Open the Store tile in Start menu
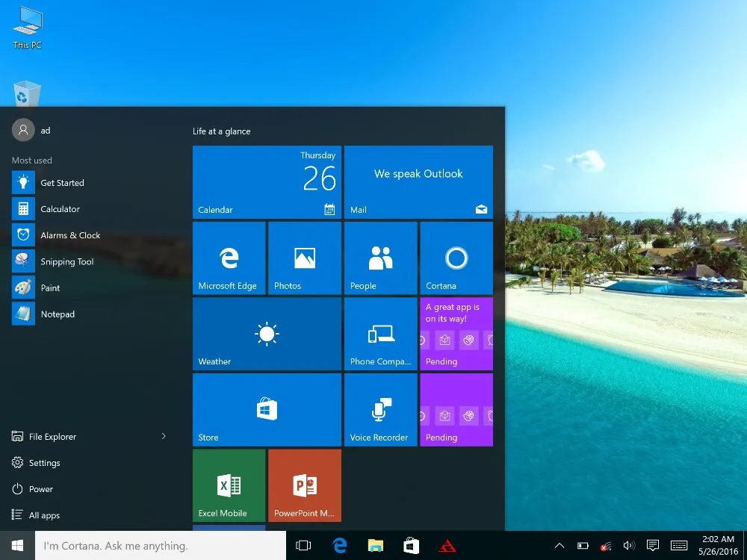The height and width of the screenshot is (560, 747). (267, 409)
